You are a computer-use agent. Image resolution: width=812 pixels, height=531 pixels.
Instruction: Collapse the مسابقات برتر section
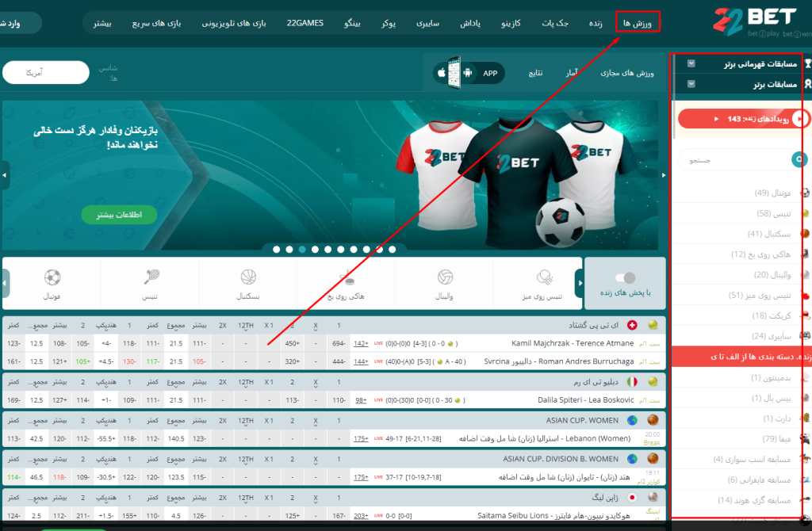point(691,84)
